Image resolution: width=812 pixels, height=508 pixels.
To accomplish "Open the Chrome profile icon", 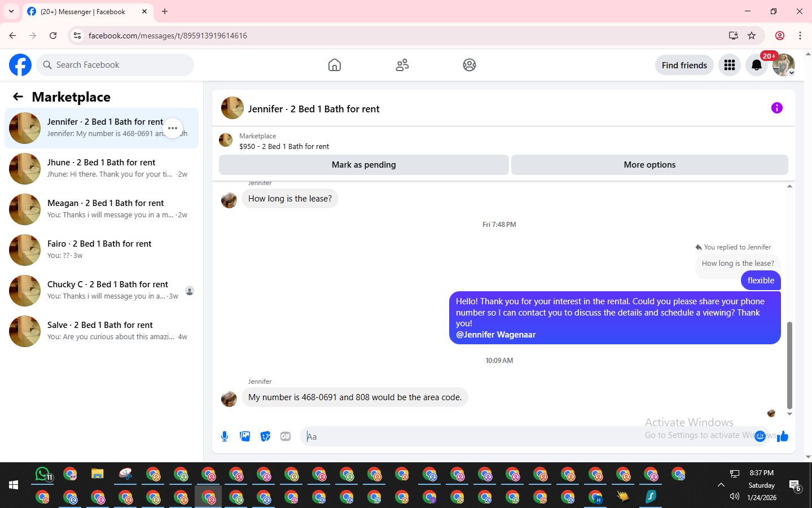I will [x=780, y=36].
